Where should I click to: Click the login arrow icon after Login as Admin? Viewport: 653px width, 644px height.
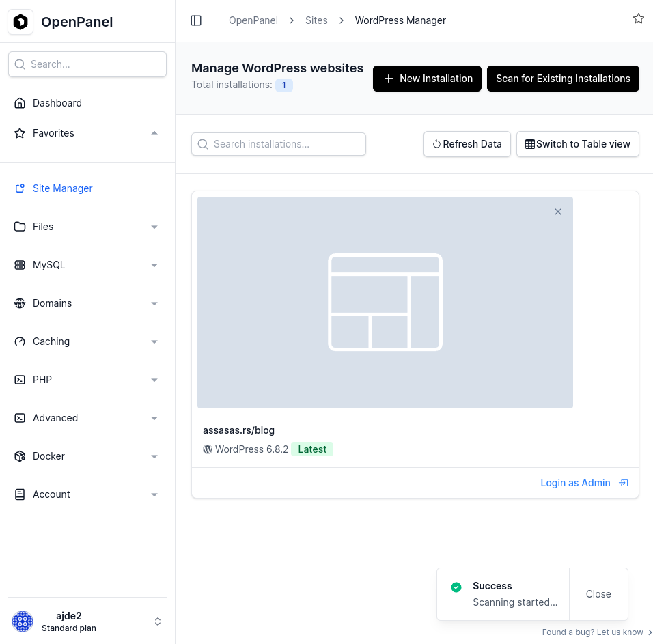[624, 483]
